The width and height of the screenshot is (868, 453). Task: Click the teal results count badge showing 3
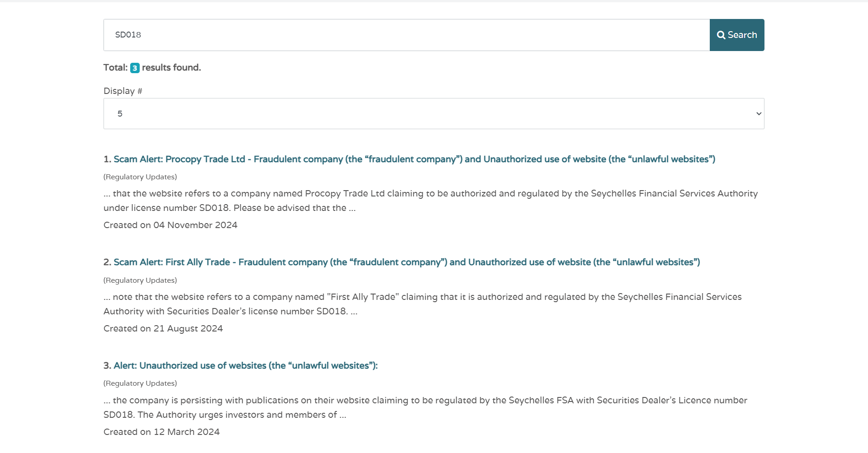(x=135, y=68)
